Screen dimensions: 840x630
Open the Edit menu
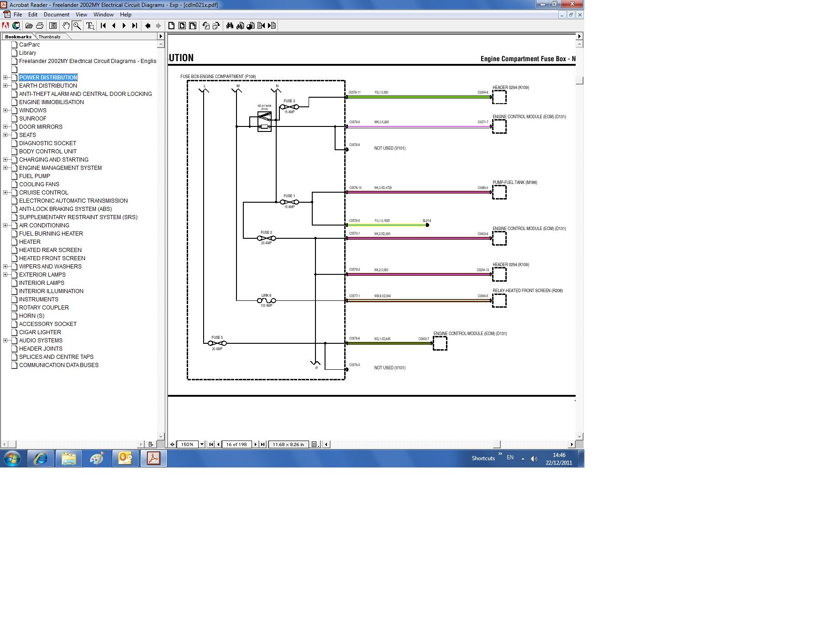click(33, 15)
